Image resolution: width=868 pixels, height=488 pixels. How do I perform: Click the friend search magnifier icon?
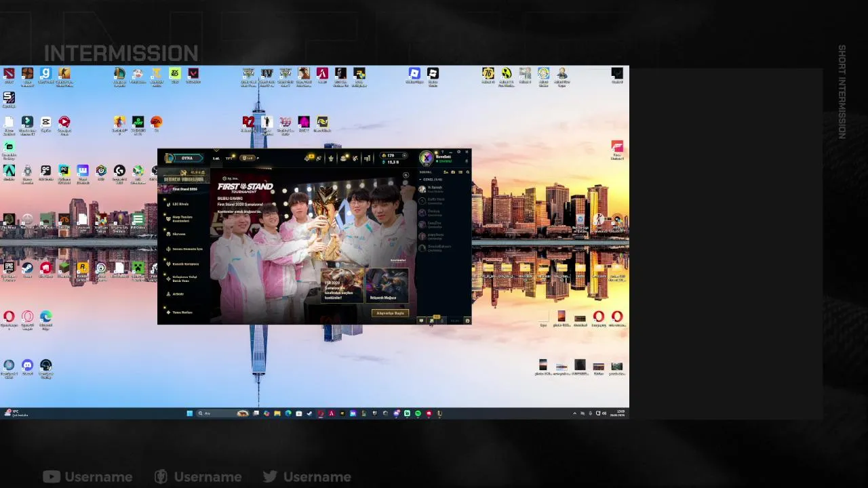(x=468, y=172)
